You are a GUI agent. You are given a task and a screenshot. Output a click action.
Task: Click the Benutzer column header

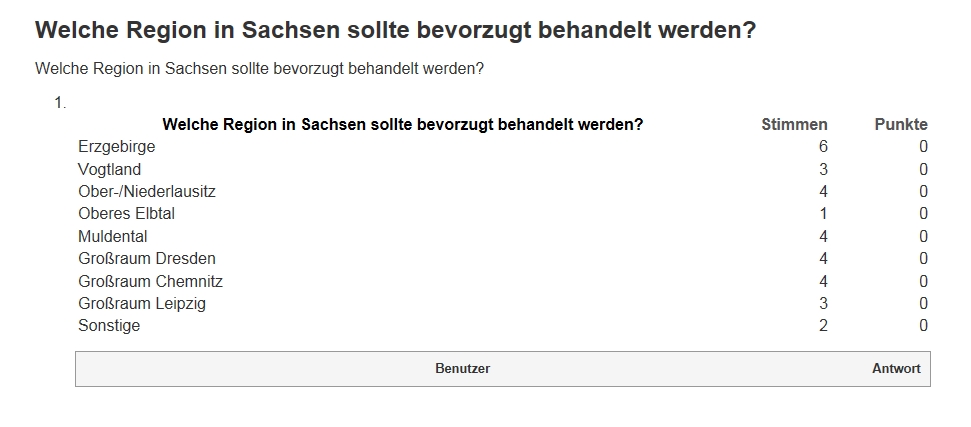(463, 369)
